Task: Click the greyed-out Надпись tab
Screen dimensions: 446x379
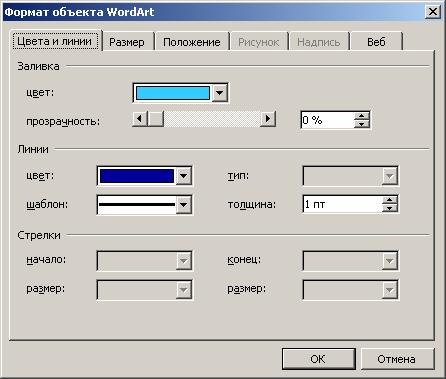Action: pyautogui.click(x=319, y=42)
